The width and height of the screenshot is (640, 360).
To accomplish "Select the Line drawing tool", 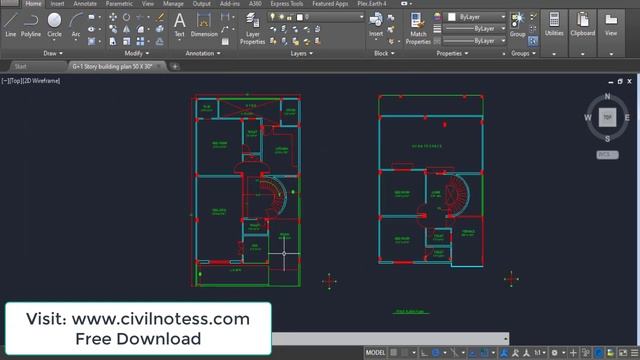I will (11, 24).
